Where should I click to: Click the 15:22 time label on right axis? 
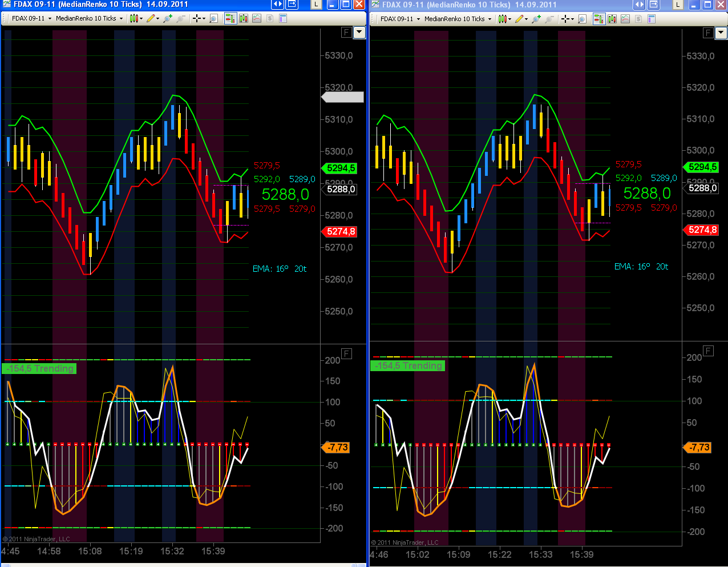pyautogui.click(x=500, y=555)
